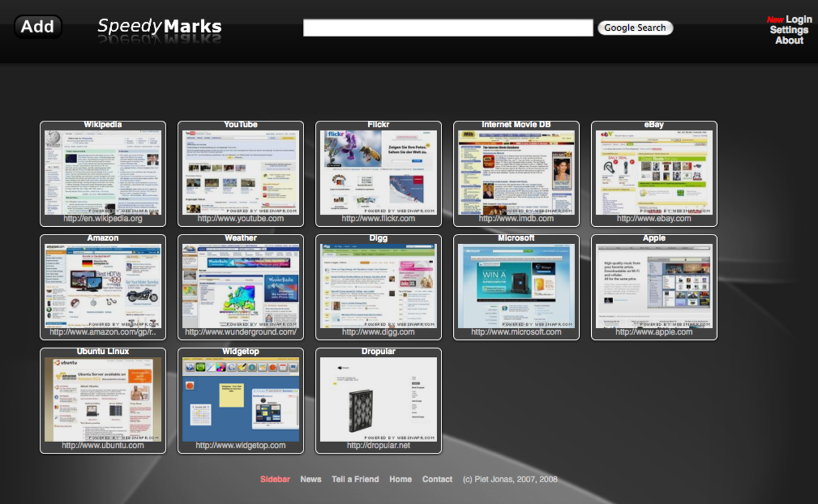Open the Wikipedia bookmark thumbnail

(103, 172)
